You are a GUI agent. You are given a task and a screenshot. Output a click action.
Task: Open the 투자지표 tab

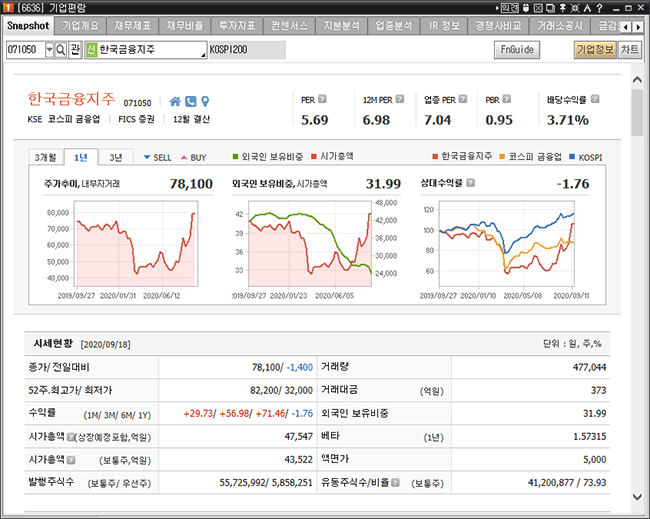[x=237, y=26]
